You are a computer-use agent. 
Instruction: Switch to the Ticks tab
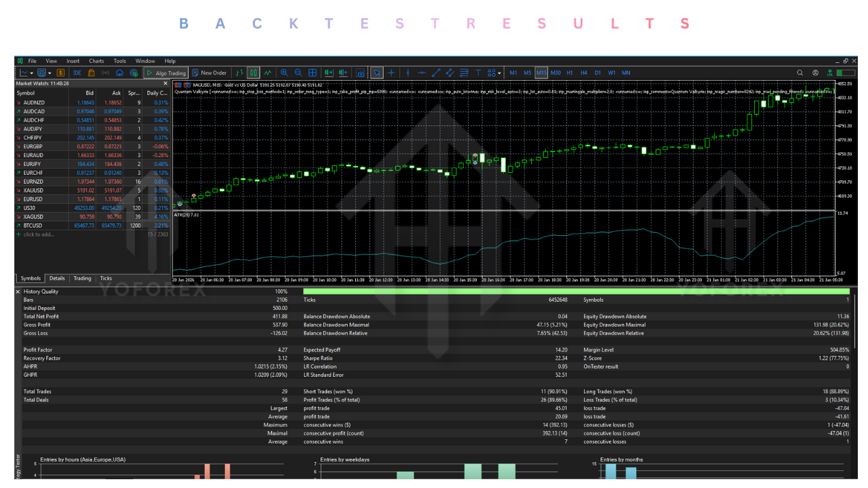pos(106,278)
